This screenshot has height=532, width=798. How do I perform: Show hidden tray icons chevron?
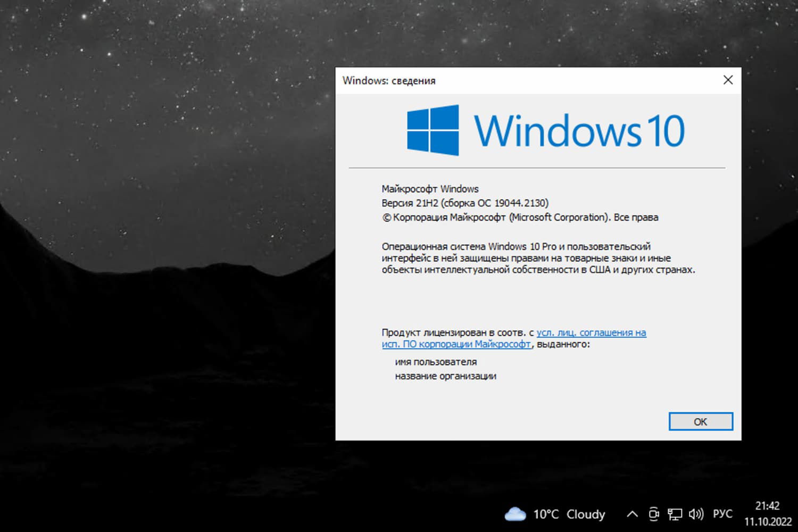click(x=632, y=514)
